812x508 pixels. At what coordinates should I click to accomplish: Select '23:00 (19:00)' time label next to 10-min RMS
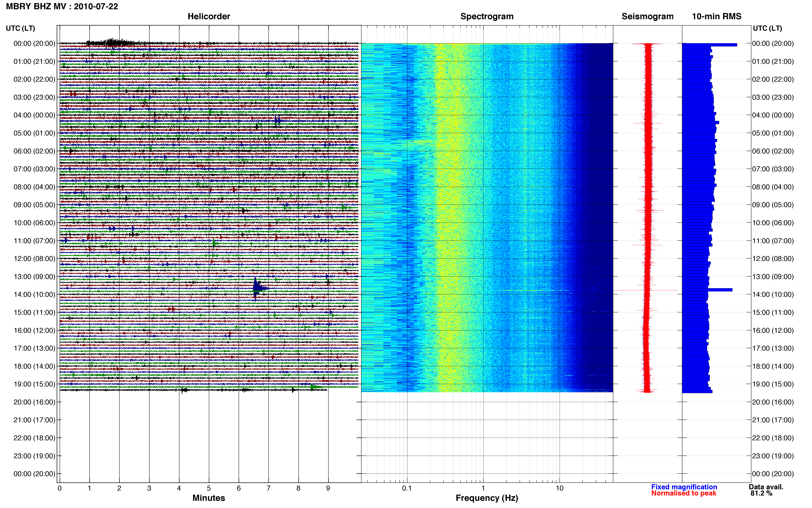click(773, 456)
